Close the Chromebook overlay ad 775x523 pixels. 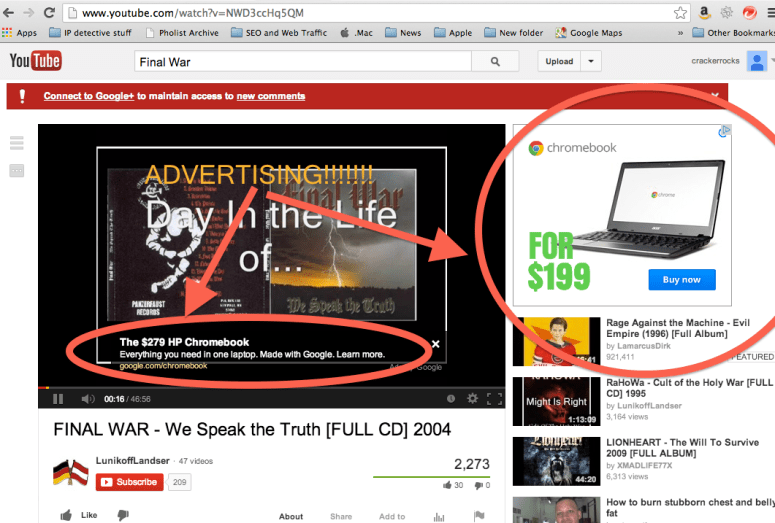[435, 344]
